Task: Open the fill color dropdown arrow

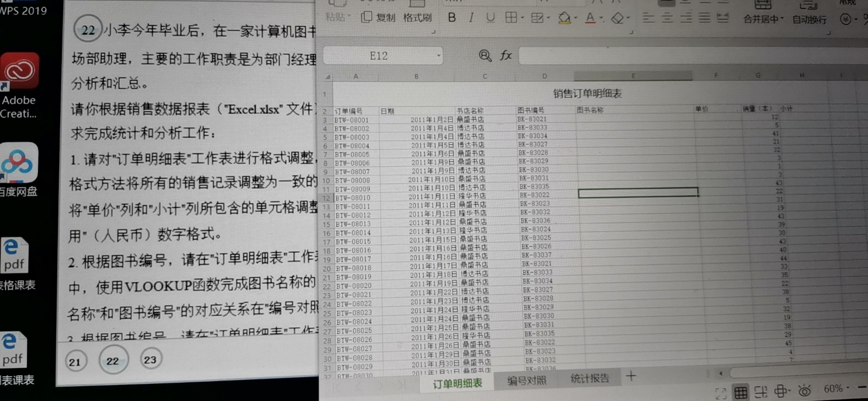Action: tap(576, 19)
